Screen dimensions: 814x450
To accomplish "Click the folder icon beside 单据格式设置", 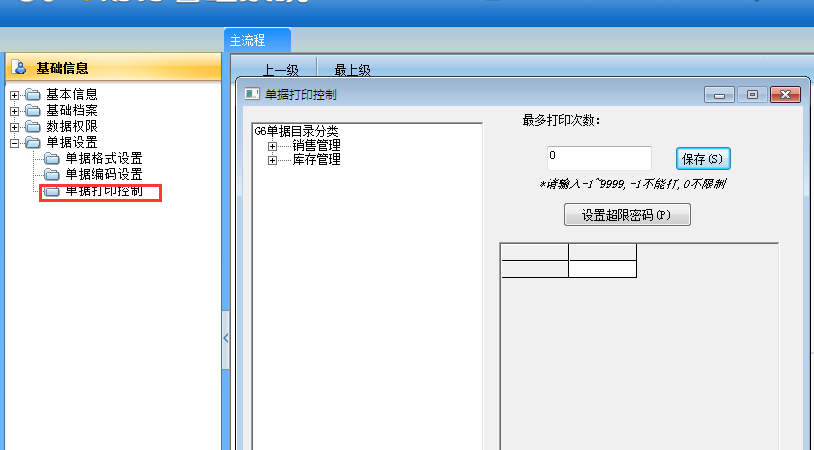I will pyautogui.click(x=52, y=159).
